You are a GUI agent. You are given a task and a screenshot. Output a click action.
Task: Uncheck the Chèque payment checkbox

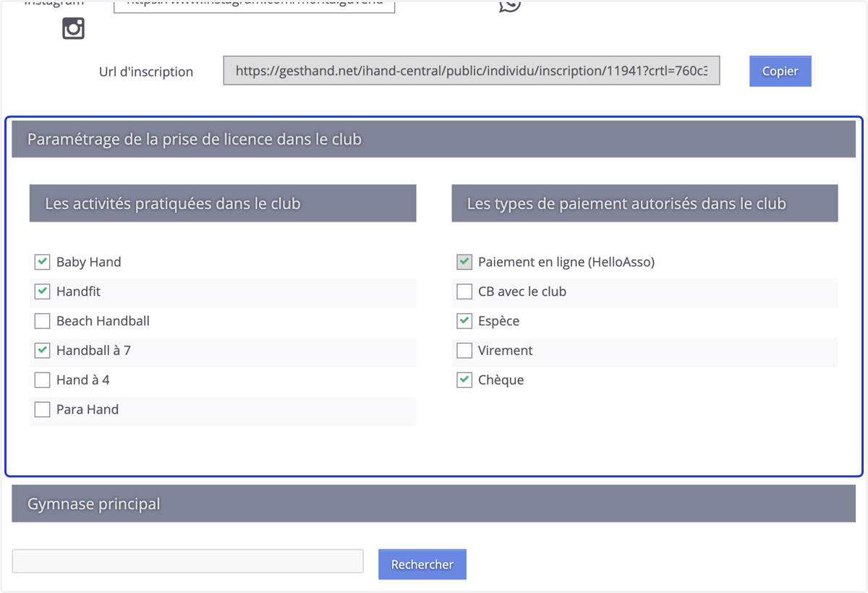tap(464, 380)
